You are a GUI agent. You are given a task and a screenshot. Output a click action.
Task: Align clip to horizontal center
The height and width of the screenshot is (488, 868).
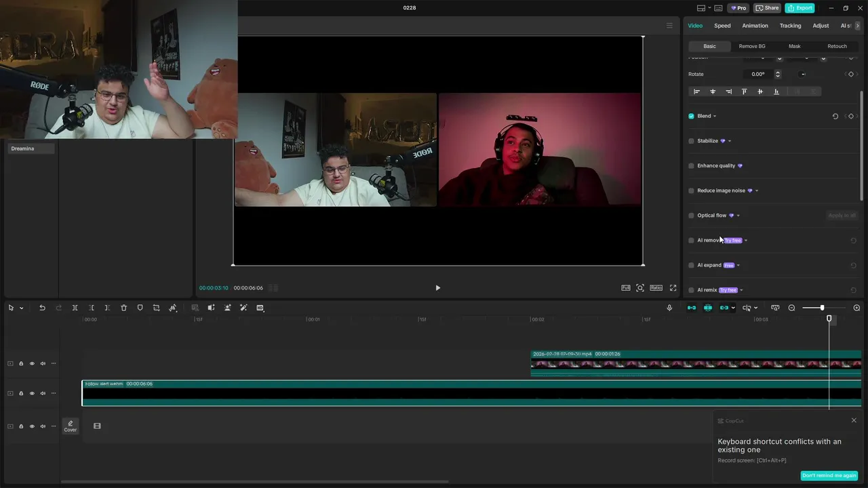click(x=713, y=91)
